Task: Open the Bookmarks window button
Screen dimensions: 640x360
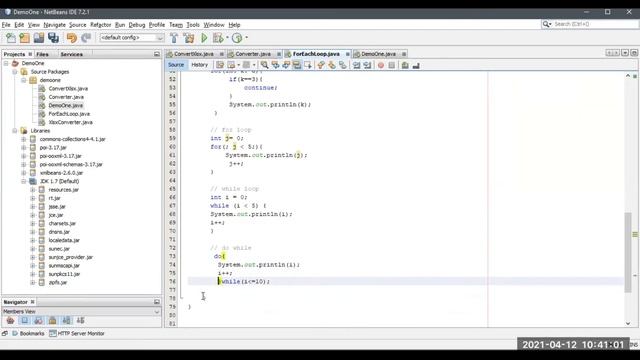Action: (28, 333)
